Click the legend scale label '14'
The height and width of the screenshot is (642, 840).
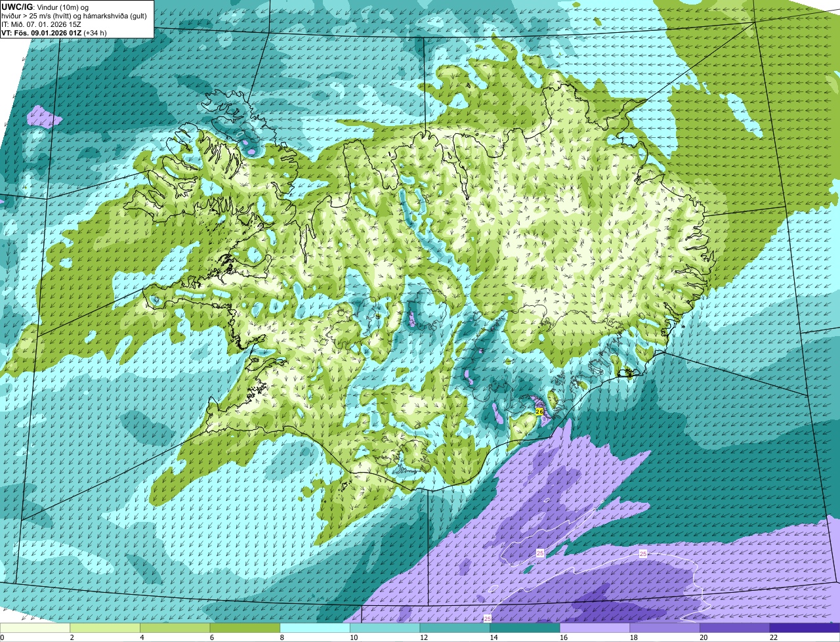pyautogui.click(x=493, y=637)
